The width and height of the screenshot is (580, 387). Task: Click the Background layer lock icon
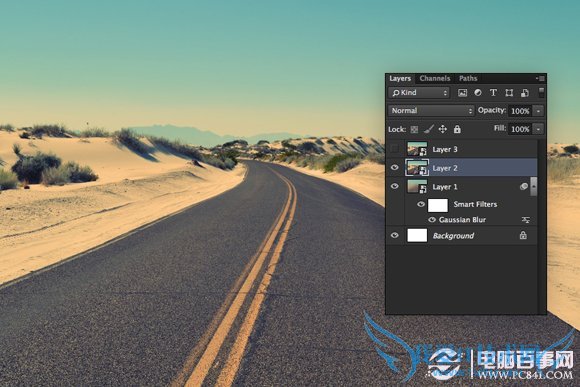523,235
